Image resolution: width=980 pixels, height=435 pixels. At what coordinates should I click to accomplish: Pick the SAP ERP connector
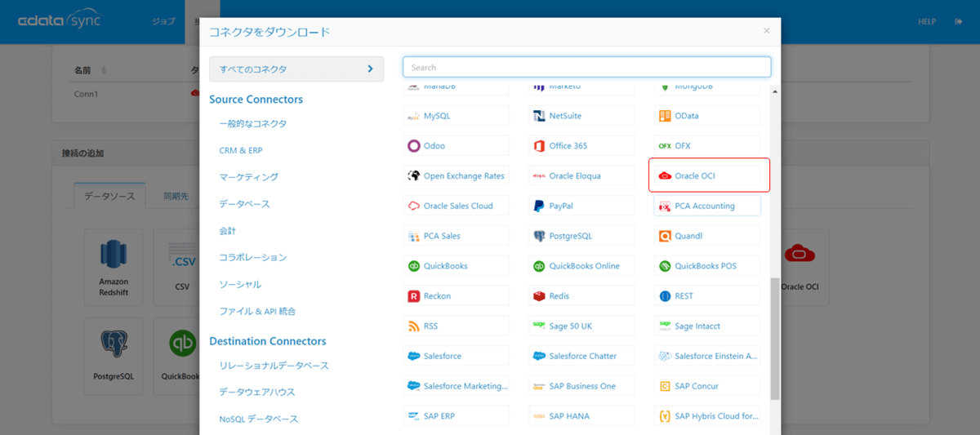(x=456, y=415)
